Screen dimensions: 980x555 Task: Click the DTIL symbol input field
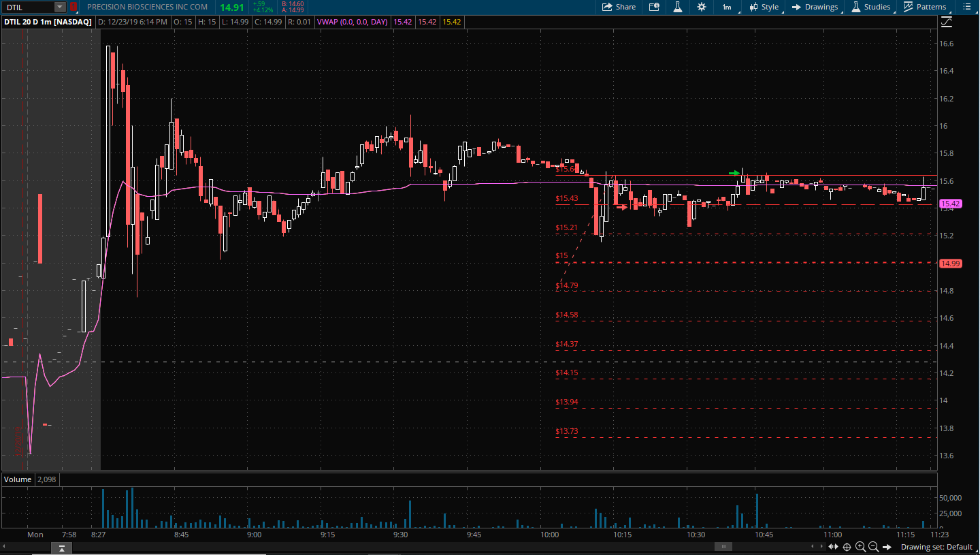pos(28,7)
